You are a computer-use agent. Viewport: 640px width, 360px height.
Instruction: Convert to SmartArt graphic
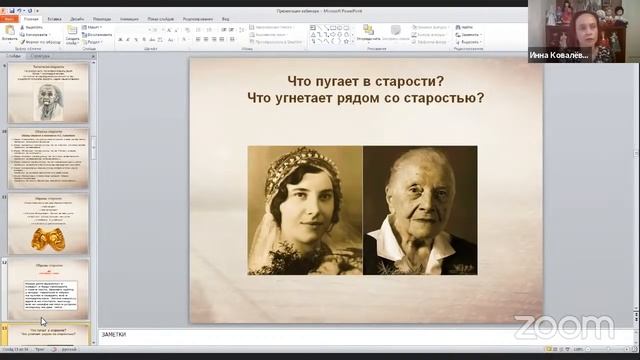(276, 42)
